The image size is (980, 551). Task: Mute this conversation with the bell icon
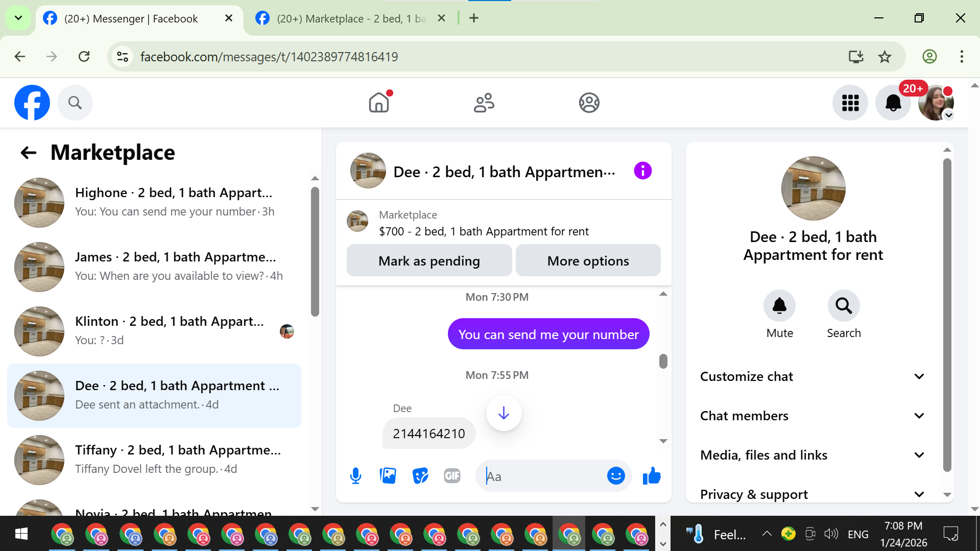(779, 306)
